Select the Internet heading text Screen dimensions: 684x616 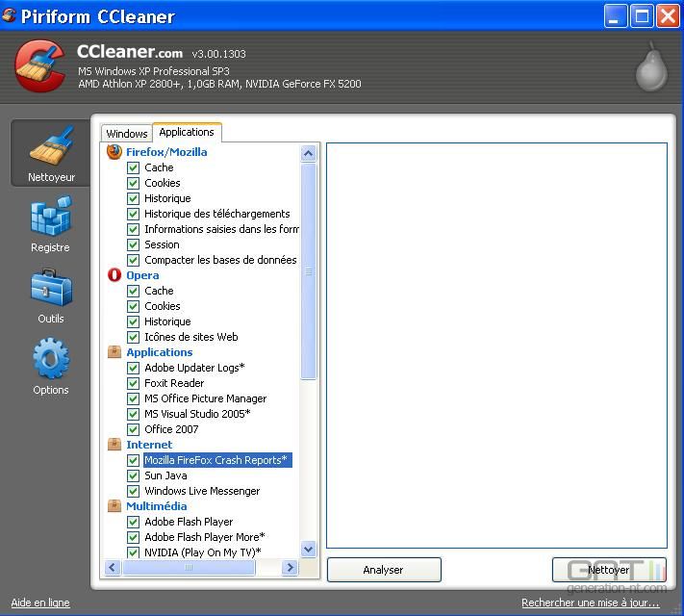click(x=149, y=445)
